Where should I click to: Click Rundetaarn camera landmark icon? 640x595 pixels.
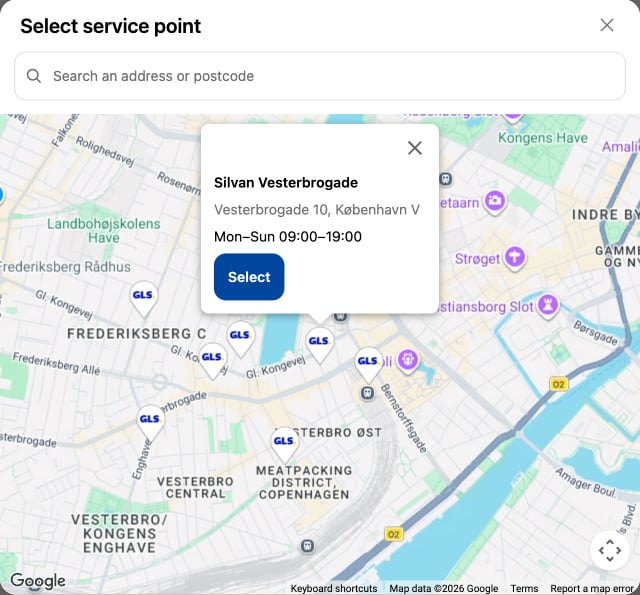495,201
